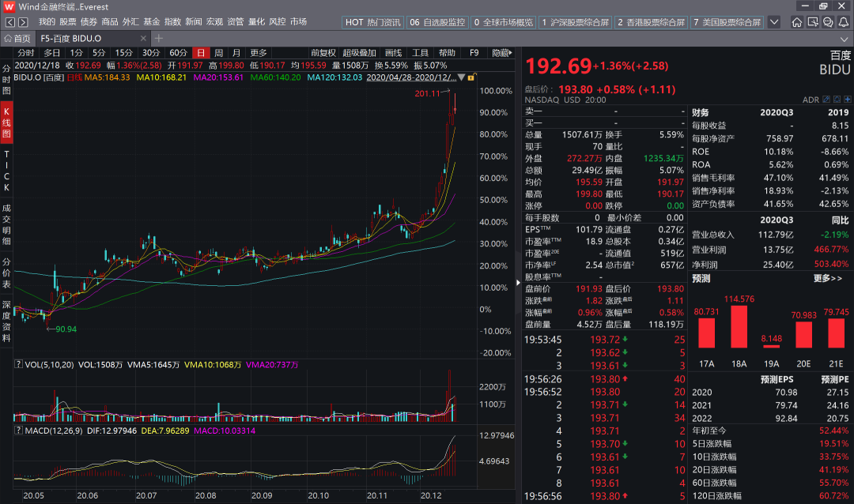Open the 帮助 help menu in chart toolbar
854x504 pixels.
pos(447,53)
